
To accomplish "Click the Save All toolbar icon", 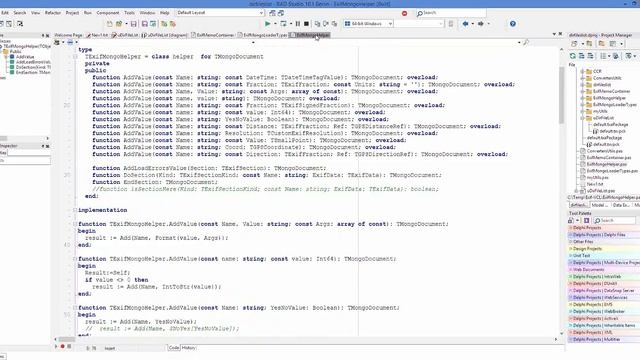I will (144, 24).
